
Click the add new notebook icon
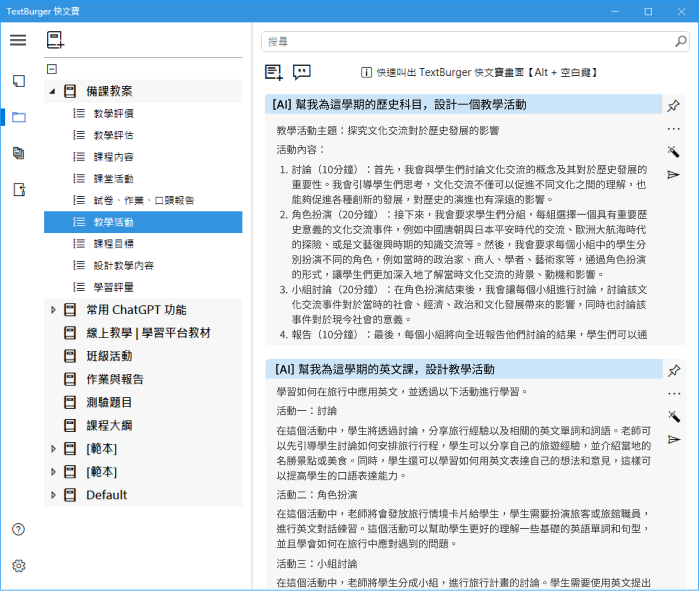tap(55, 40)
